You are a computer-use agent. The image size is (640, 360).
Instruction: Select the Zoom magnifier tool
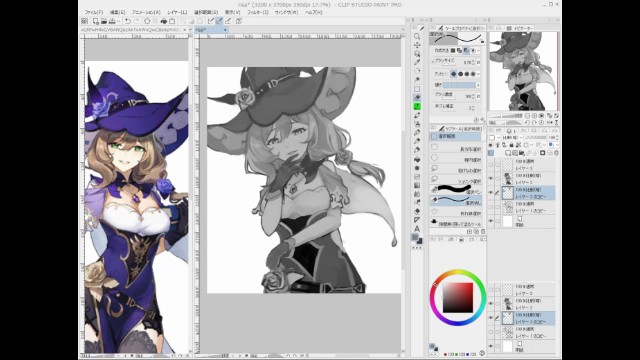pos(417,36)
